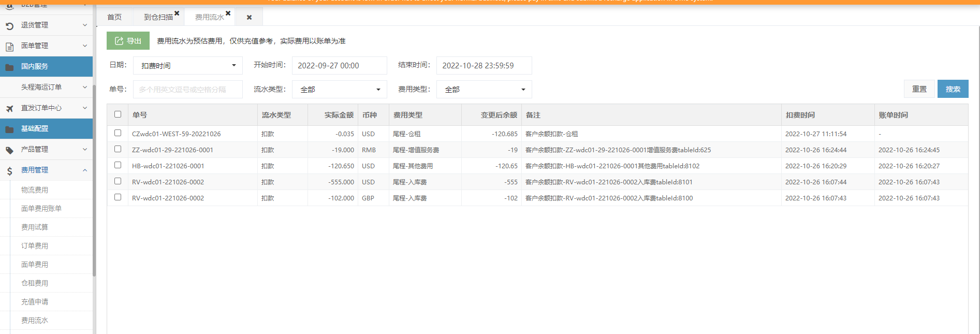Click order number HB-wdc01-221026-0001
The image size is (980, 334).
[x=168, y=166]
